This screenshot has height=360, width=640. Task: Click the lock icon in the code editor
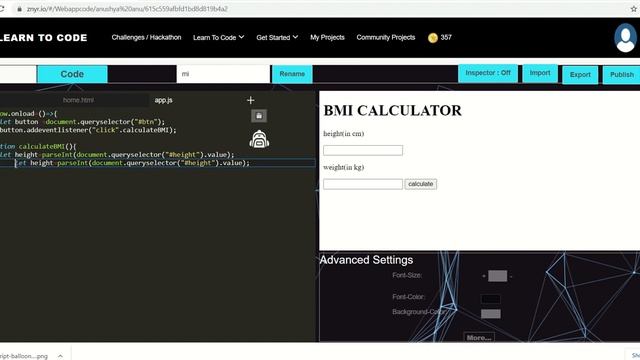(x=259, y=116)
